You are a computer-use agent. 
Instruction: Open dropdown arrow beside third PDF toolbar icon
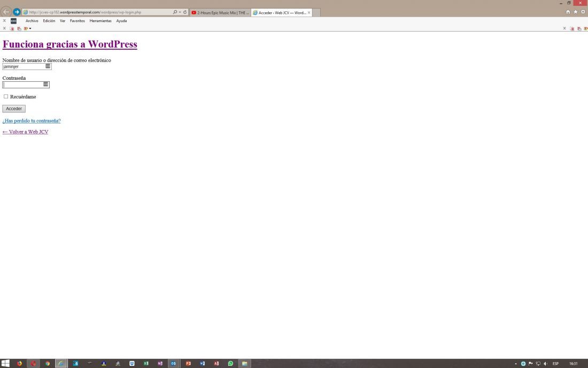30,28
